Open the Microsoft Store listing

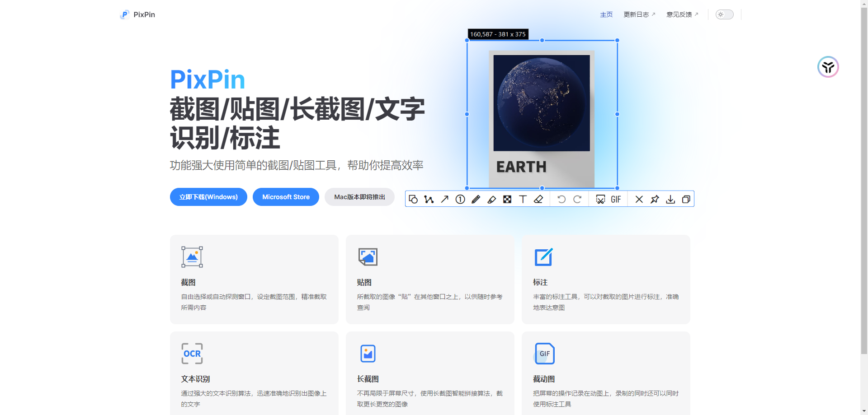click(286, 196)
